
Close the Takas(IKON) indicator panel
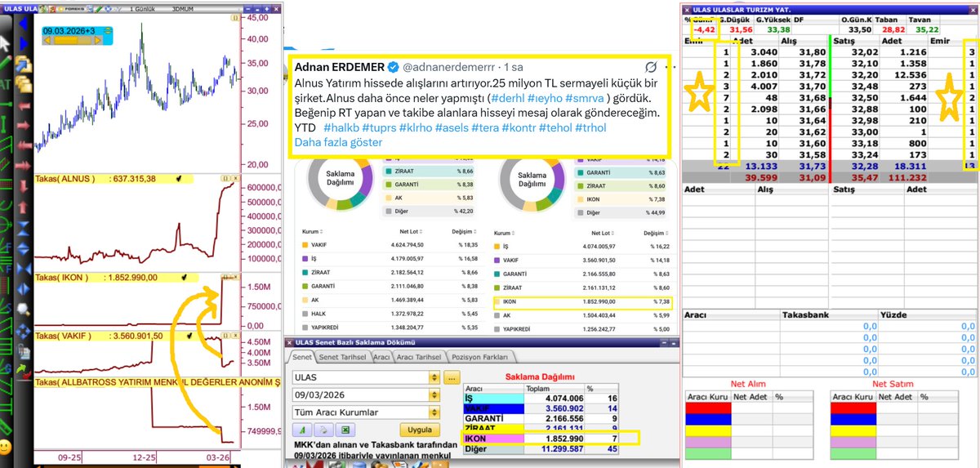[234, 277]
